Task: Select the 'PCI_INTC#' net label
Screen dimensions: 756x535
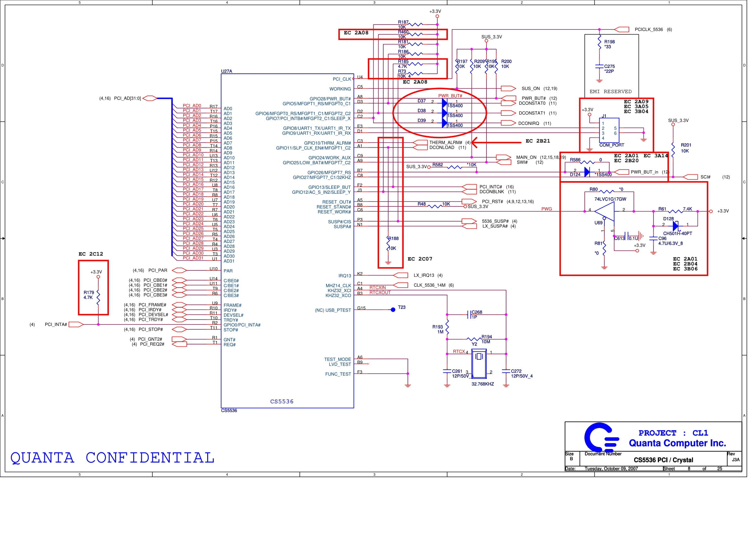Action: coord(491,187)
